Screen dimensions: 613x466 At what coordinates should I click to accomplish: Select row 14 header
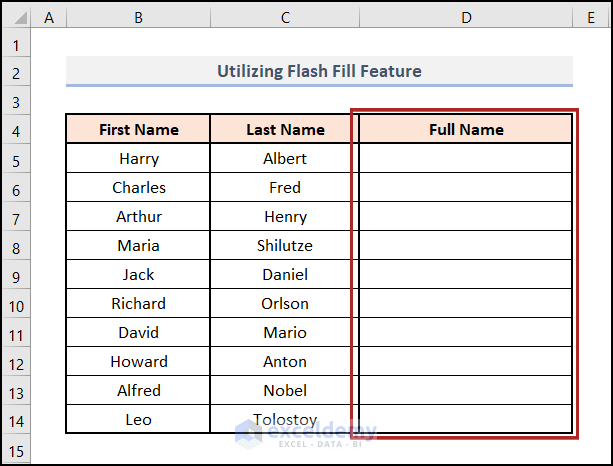tap(16, 420)
